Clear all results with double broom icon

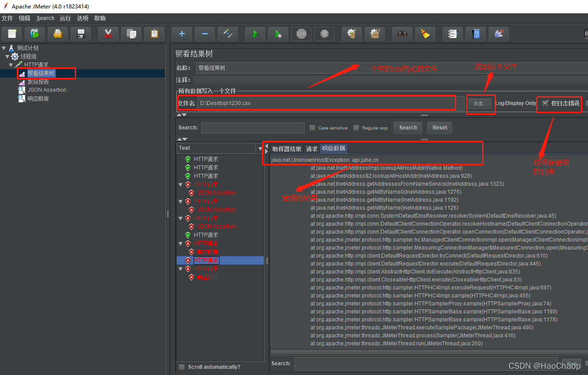[375, 34]
